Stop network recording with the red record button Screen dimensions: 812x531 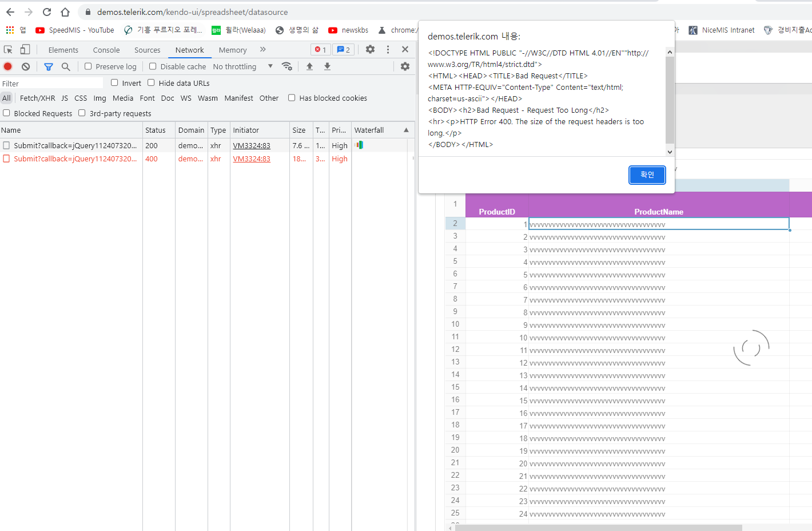[8, 66]
